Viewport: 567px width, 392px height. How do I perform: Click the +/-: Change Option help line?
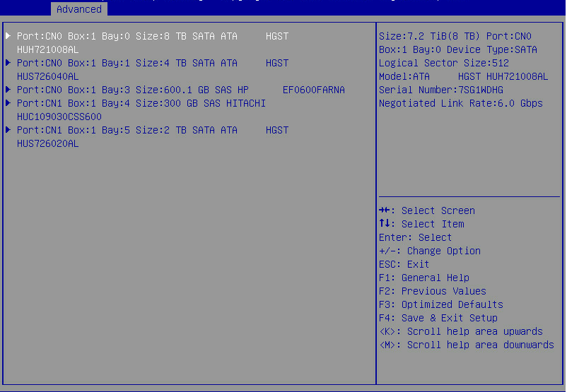pyautogui.click(x=430, y=251)
